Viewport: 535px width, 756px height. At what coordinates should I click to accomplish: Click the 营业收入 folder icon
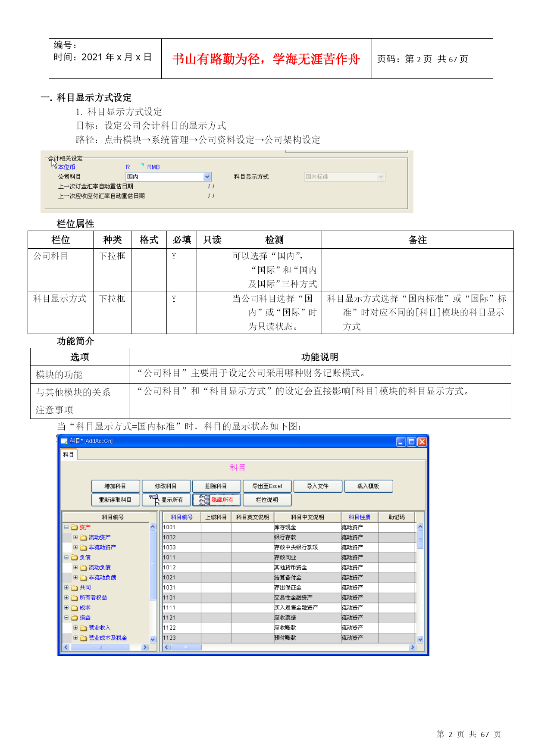(84, 628)
